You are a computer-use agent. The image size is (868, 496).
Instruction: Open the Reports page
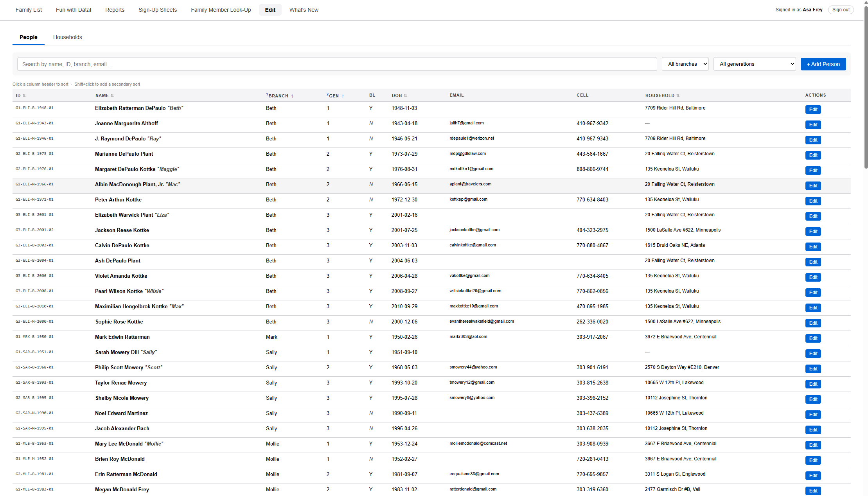click(115, 10)
